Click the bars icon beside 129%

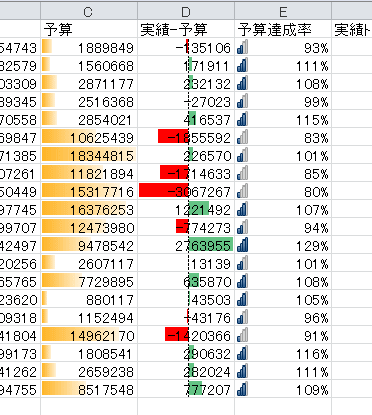(242, 245)
